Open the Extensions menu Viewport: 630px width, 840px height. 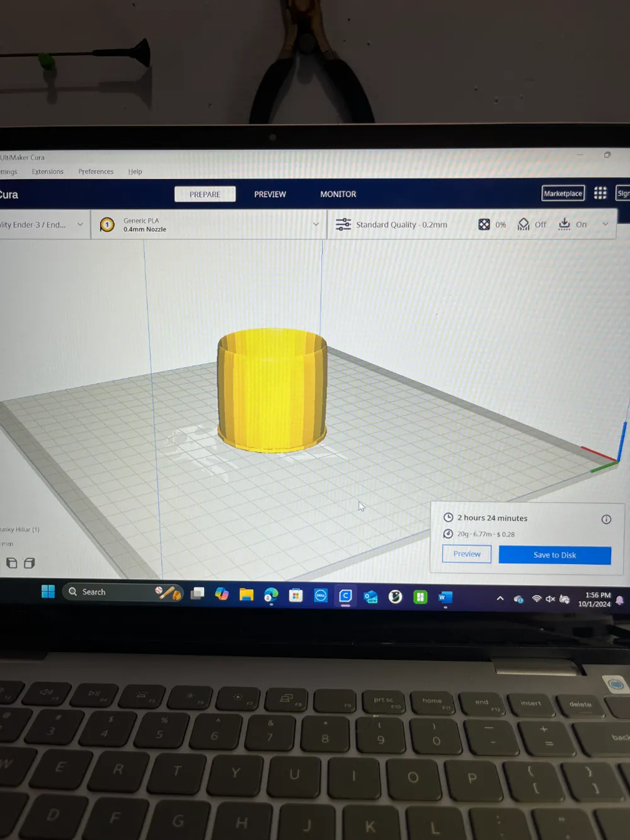click(x=48, y=171)
